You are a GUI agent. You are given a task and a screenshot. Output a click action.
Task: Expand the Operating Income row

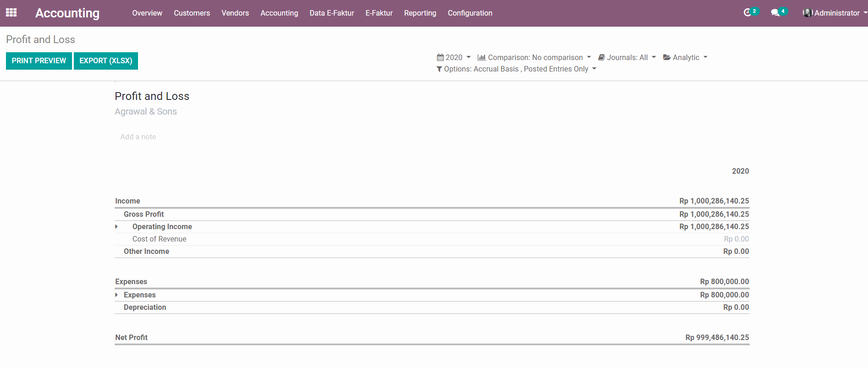pyautogui.click(x=116, y=226)
